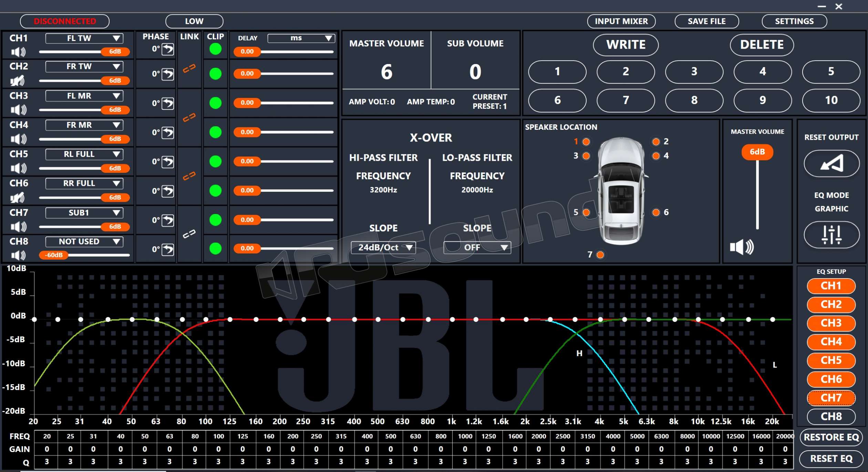Click the CH4 clip indicator light
868x472 pixels.
[215, 132]
